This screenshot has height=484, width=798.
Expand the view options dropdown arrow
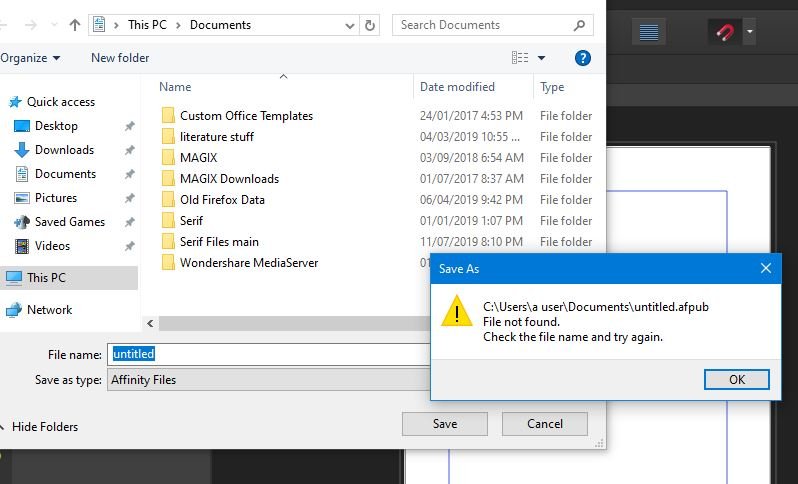click(542, 58)
